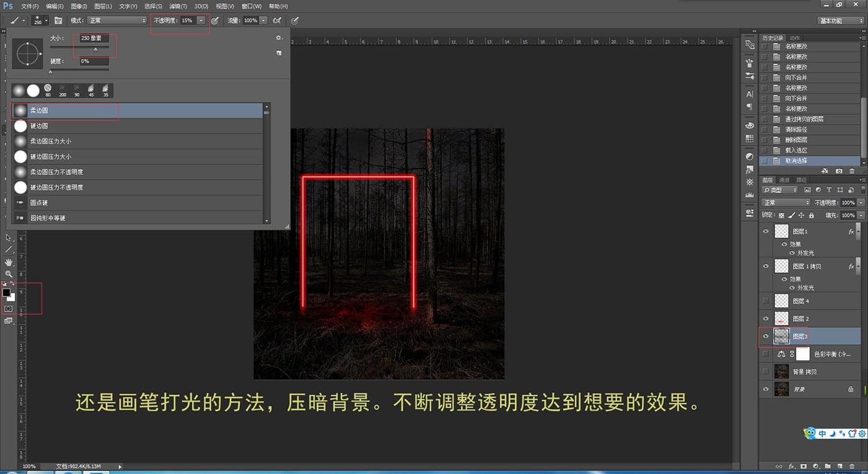This screenshot has width=868, height=474.
Task: Open the Character panel icon
Action: tap(750, 94)
